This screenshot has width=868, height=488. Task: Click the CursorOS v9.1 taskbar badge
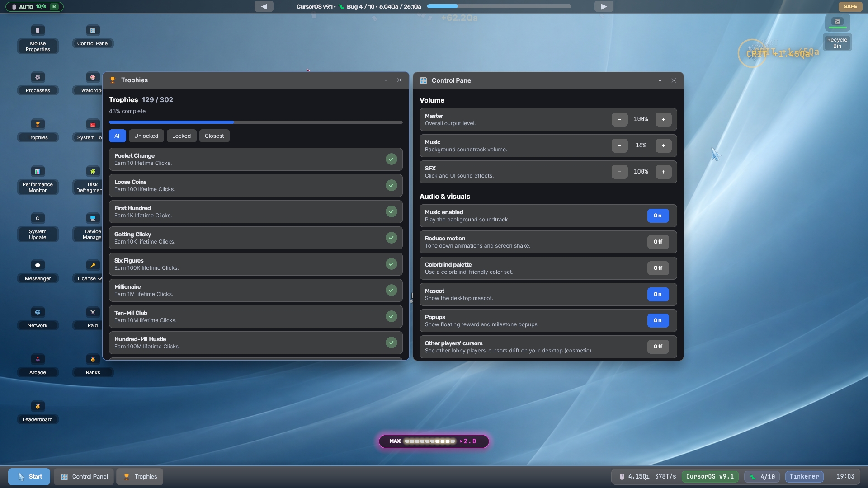[710, 477]
